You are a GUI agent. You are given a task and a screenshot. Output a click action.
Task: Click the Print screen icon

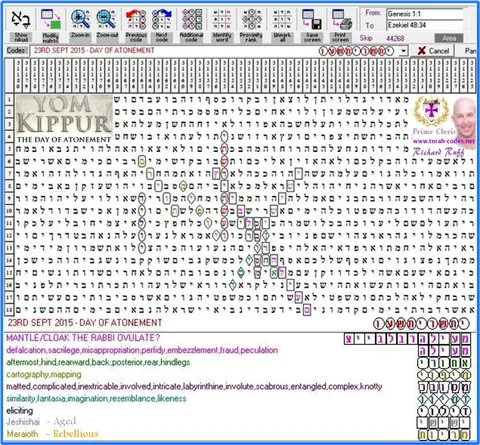342,19
